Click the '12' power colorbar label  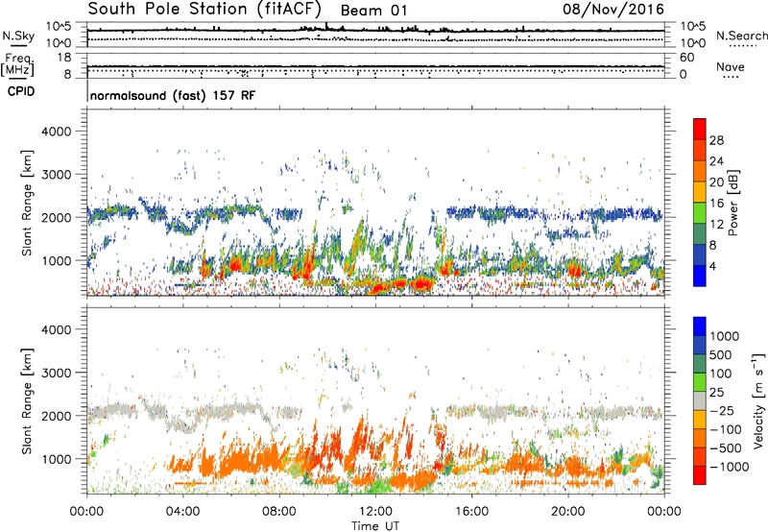pyautogui.click(x=716, y=225)
